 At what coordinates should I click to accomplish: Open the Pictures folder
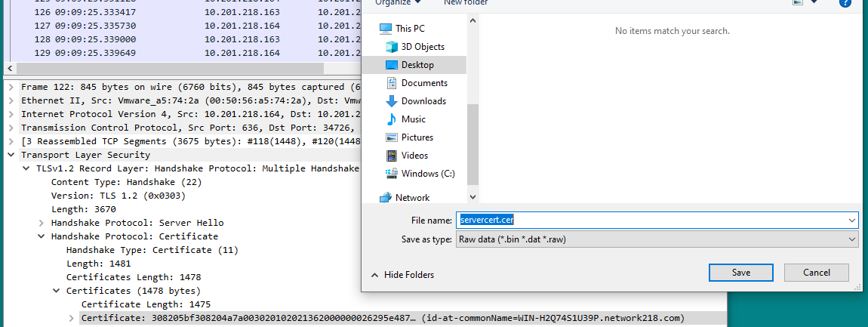(417, 137)
